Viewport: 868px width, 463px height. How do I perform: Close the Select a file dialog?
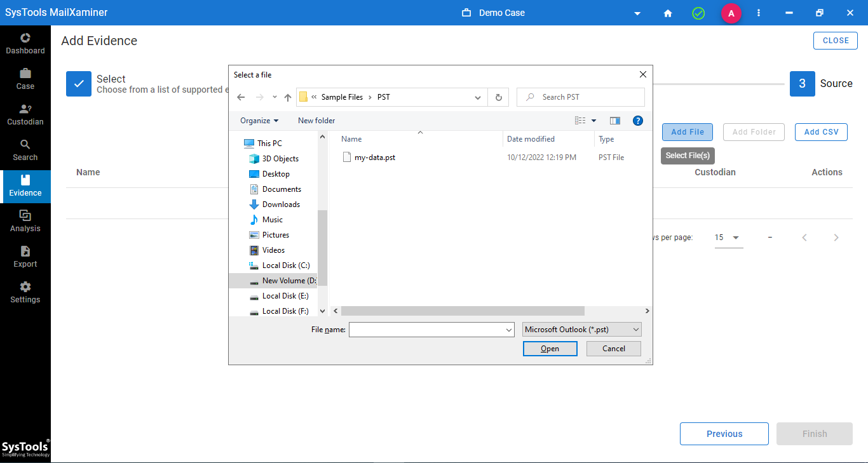tap(642, 74)
